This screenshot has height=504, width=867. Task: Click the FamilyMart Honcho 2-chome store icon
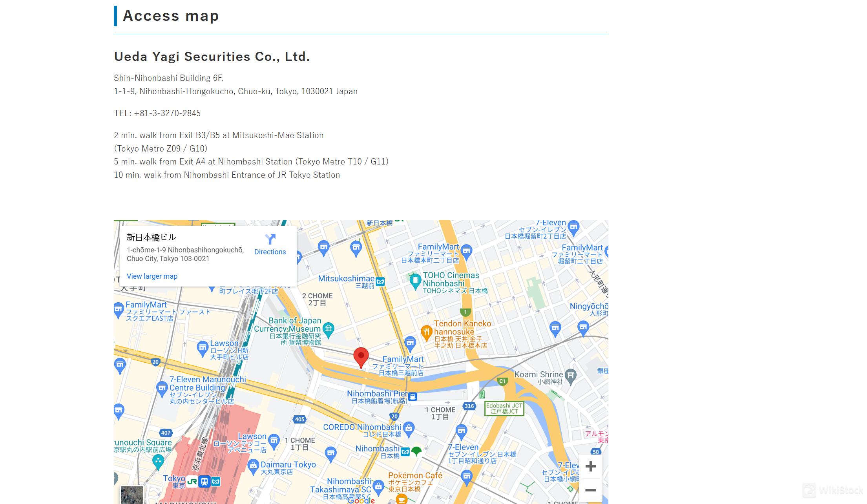pos(466,252)
